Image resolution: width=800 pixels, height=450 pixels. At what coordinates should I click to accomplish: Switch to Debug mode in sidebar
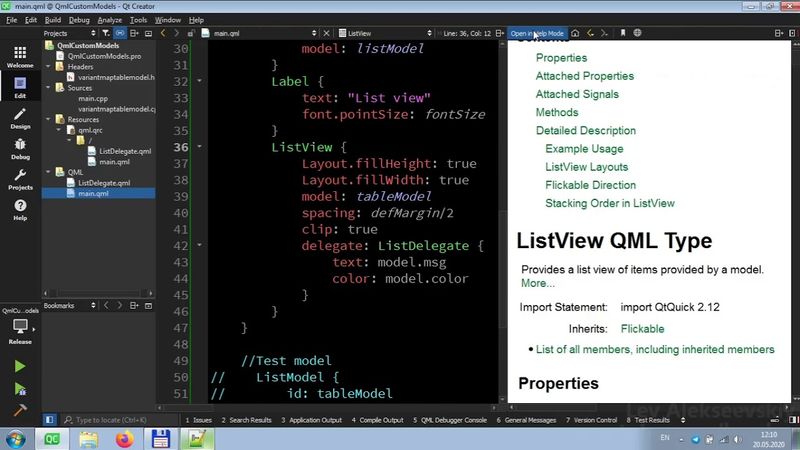pyautogui.click(x=20, y=148)
